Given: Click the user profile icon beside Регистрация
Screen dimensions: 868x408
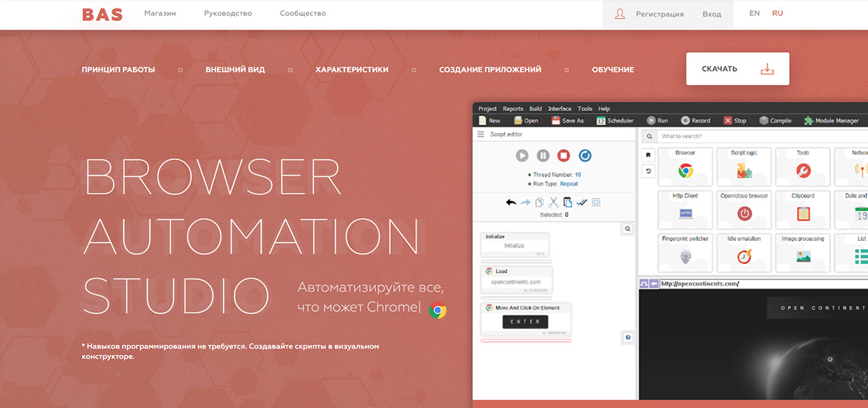Looking at the screenshot, I should click(620, 14).
